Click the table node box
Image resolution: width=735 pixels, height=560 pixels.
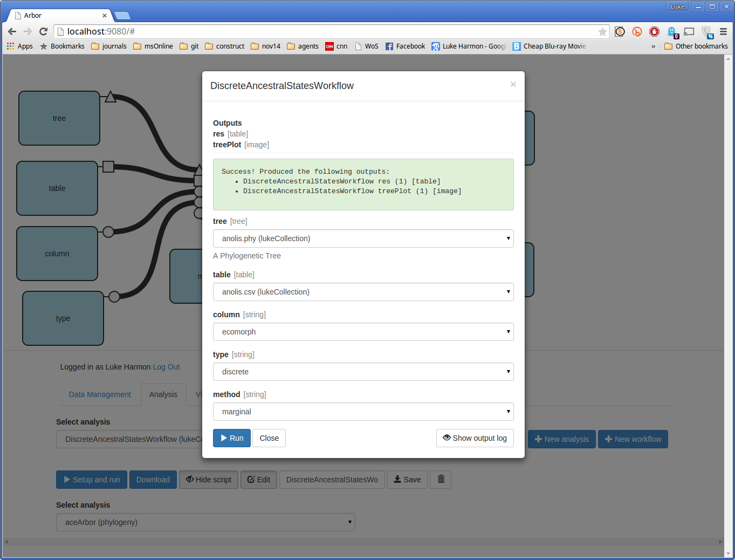pyautogui.click(x=57, y=188)
